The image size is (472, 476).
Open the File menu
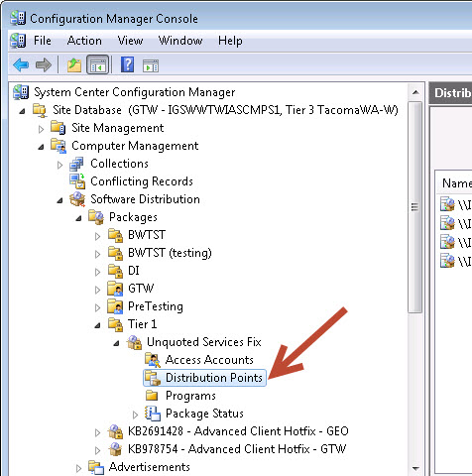click(x=43, y=41)
